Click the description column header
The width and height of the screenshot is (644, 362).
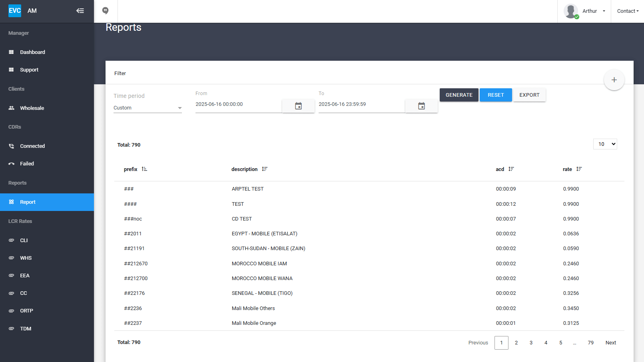(244, 169)
